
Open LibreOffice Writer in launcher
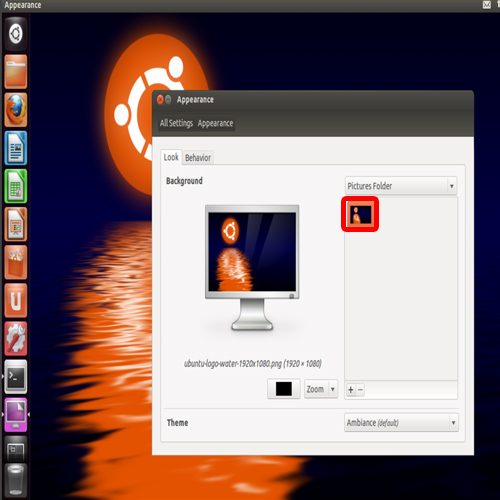tap(16, 148)
